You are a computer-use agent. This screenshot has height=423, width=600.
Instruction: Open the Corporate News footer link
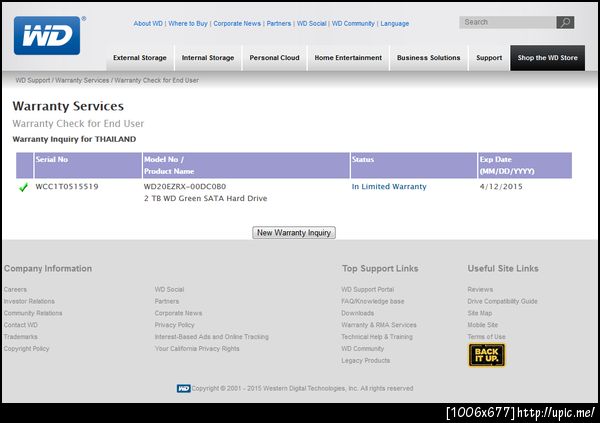pos(178,314)
